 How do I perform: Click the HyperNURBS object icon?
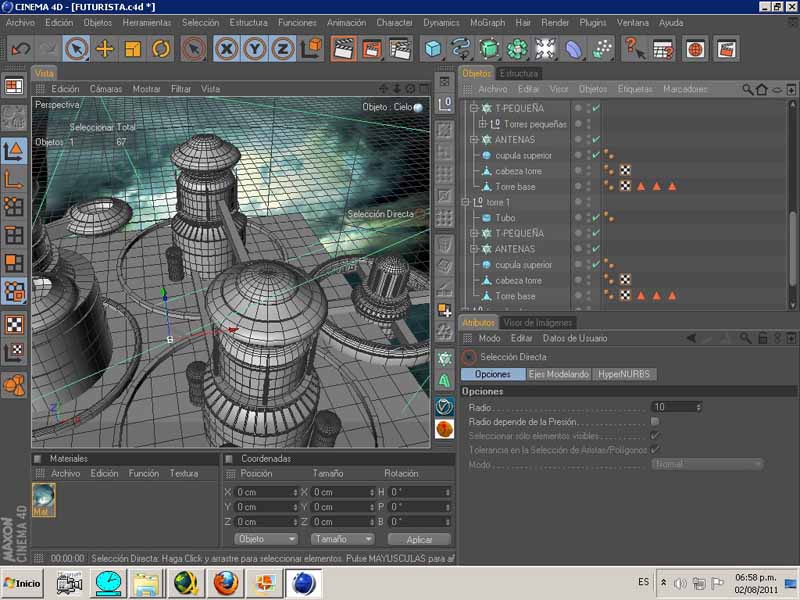[489, 49]
